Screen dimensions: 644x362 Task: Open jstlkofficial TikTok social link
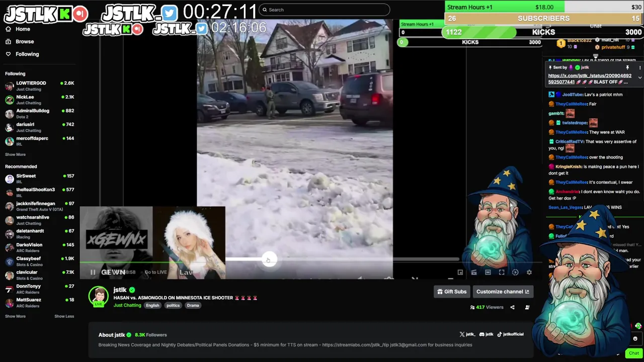(x=511, y=334)
